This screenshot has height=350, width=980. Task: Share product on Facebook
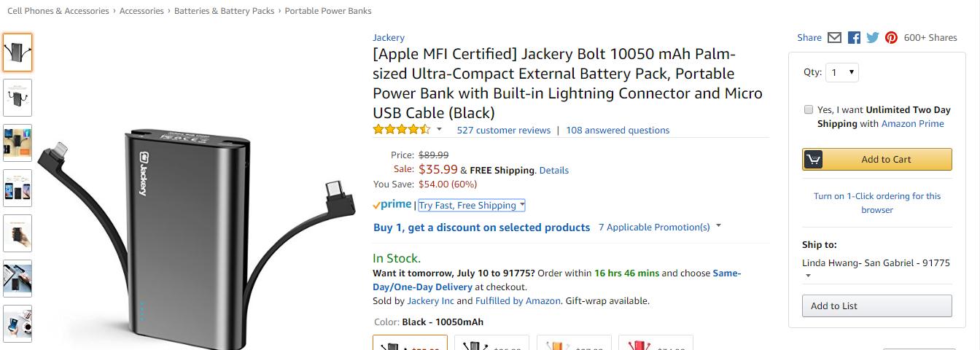[x=854, y=38]
